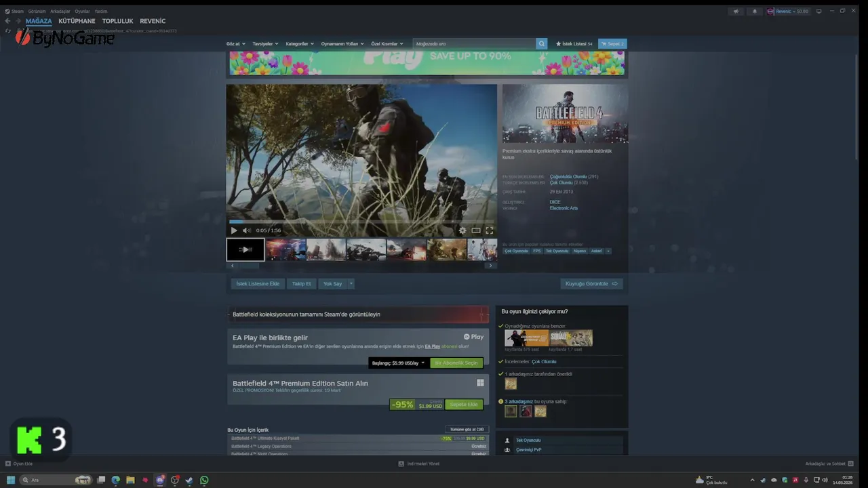Viewport: 868px width, 488px height.
Task: Go back with the Steam back arrow
Action: 7,21
